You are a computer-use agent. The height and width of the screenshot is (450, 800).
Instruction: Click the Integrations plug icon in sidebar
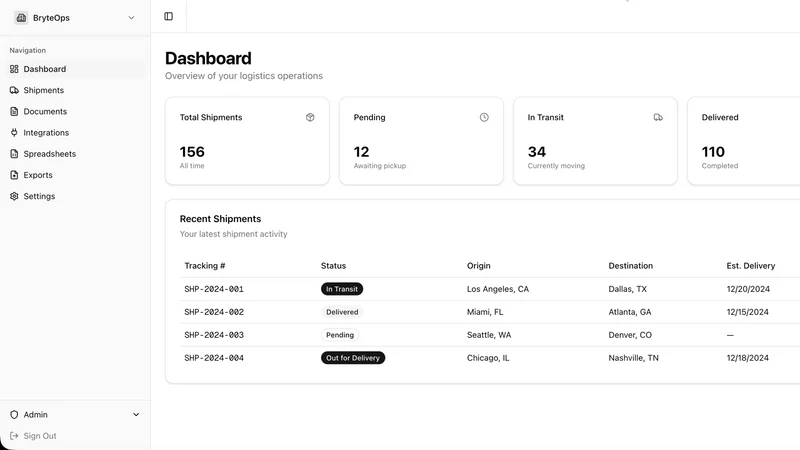pyautogui.click(x=14, y=133)
